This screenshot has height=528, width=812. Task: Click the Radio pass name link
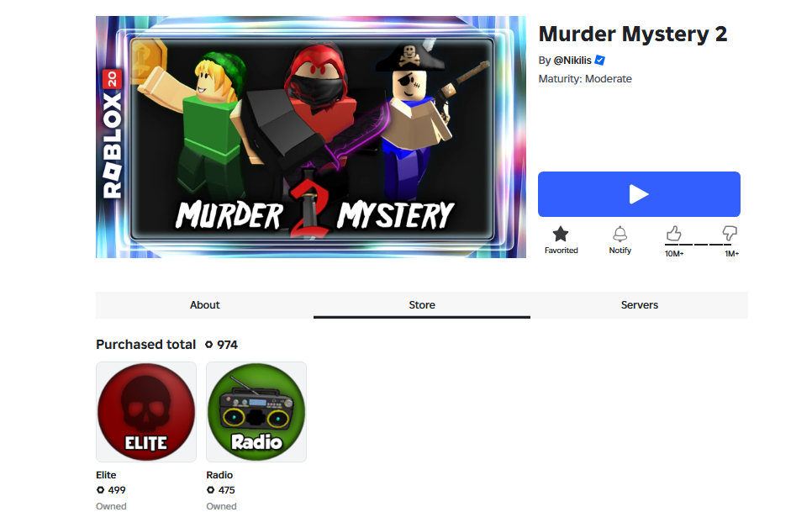(219, 475)
